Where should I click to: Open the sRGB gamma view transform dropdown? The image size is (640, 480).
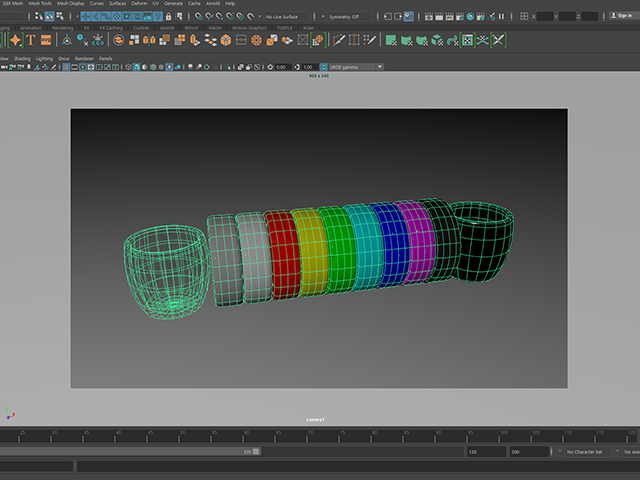356,67
